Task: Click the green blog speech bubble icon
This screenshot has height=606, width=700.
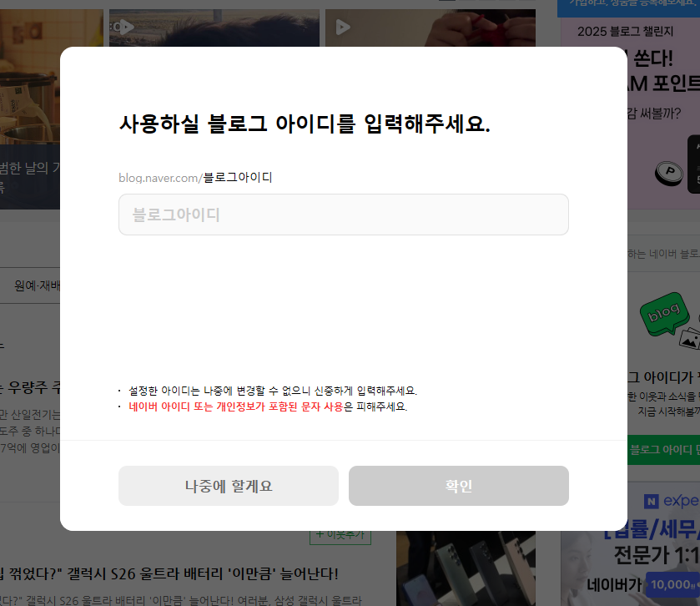Action: point(663,314)
